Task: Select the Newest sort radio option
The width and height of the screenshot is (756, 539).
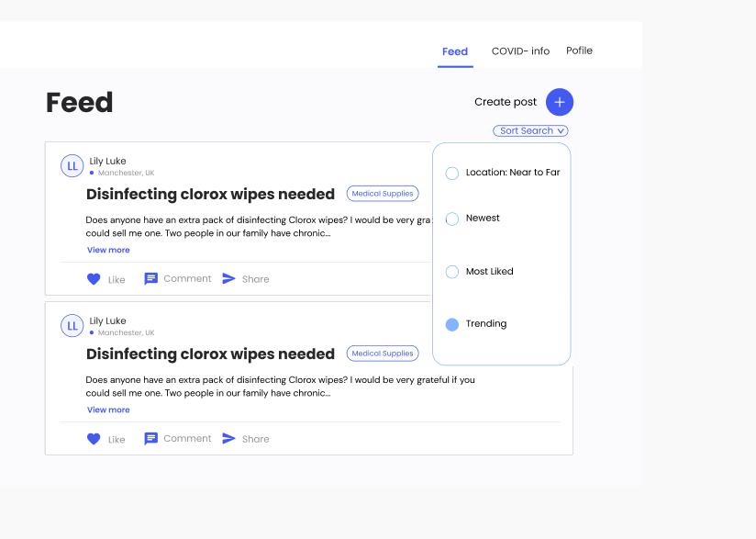Action: click(451, 219)
